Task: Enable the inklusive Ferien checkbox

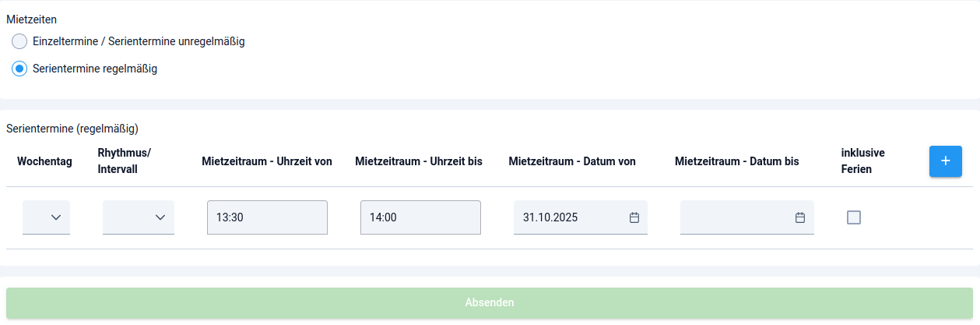Action: pos(854,217)
